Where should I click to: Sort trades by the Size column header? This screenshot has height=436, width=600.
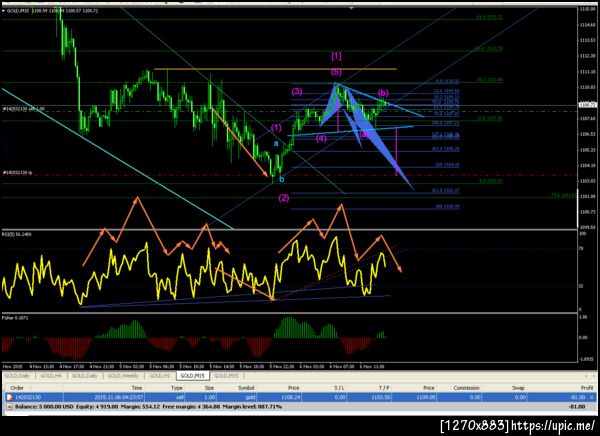tap(209, 388)
